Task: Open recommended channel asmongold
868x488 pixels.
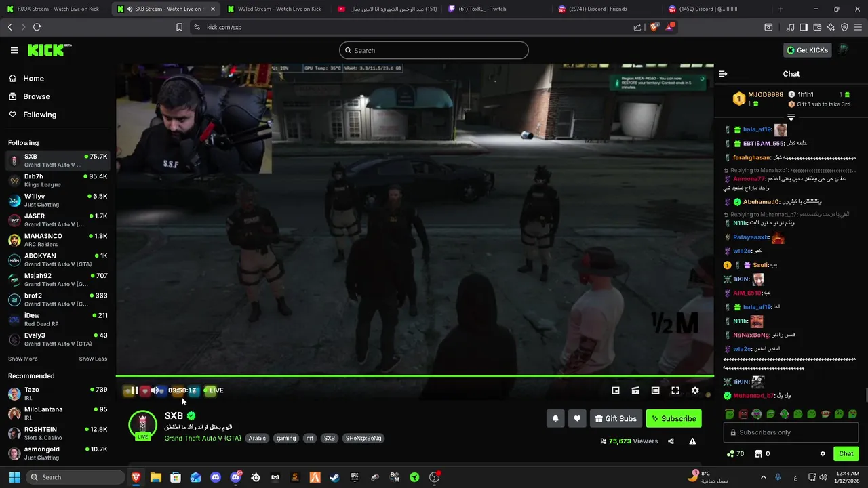Action: click(58, 453)
